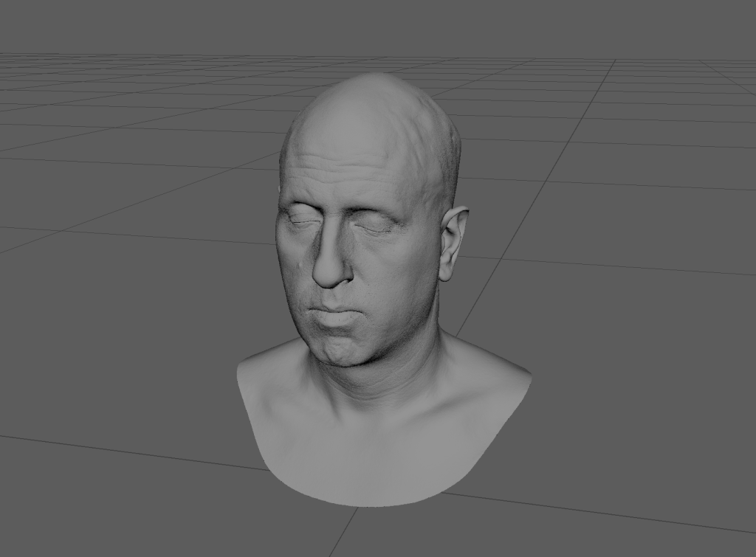This screenshot has height=557, width=756.
Task: Click empty background above the grid horizon
Action: [x=369, y=26]
